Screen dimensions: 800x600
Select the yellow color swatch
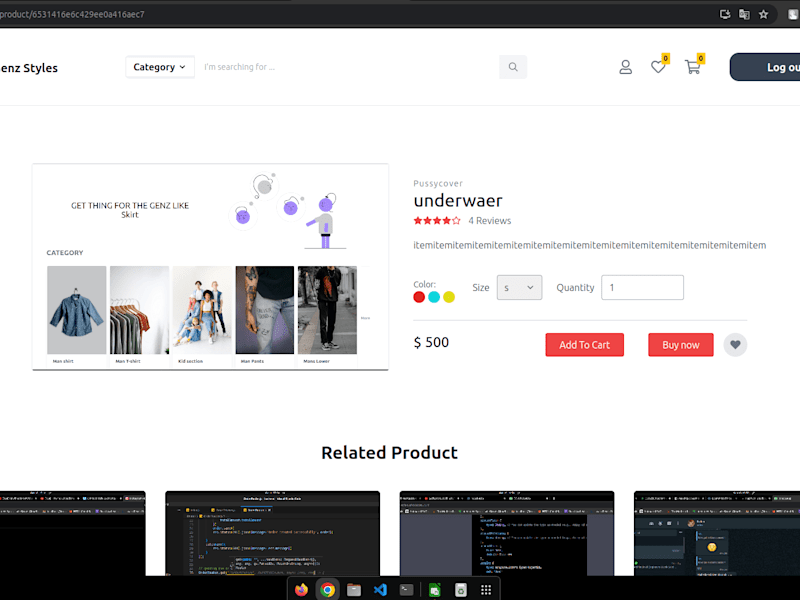(449, 297)
